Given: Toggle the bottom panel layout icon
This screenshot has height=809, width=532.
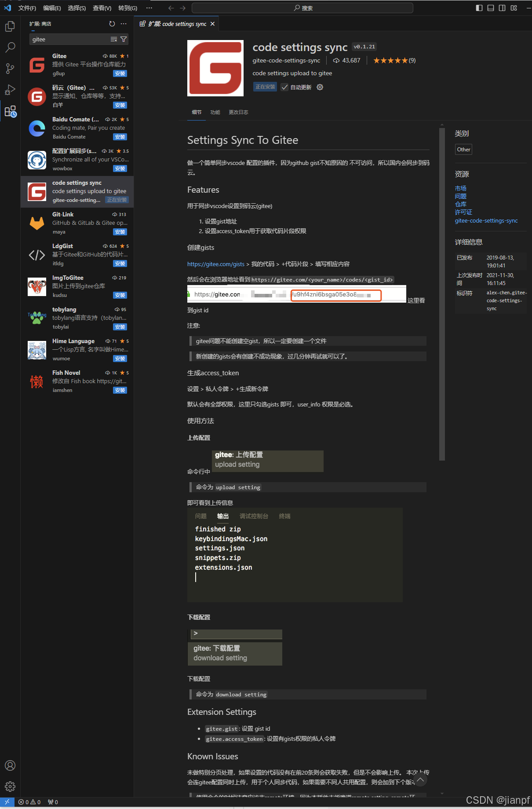Looking at the screenshot, I should [x=491, y=8].
